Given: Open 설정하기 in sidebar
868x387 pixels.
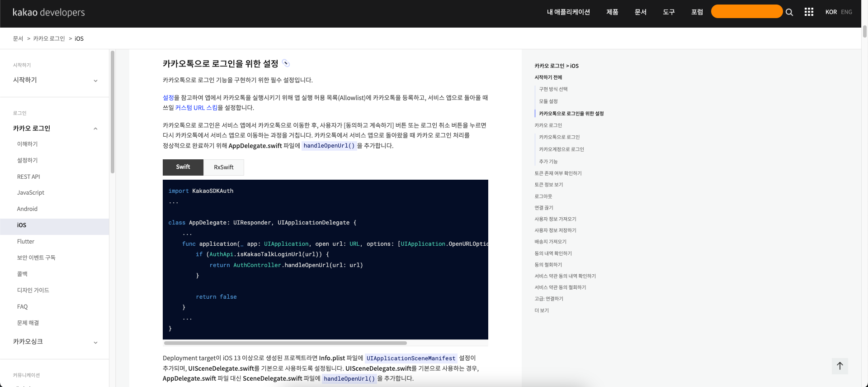Looking at the screenshot, I should point(28,160).
